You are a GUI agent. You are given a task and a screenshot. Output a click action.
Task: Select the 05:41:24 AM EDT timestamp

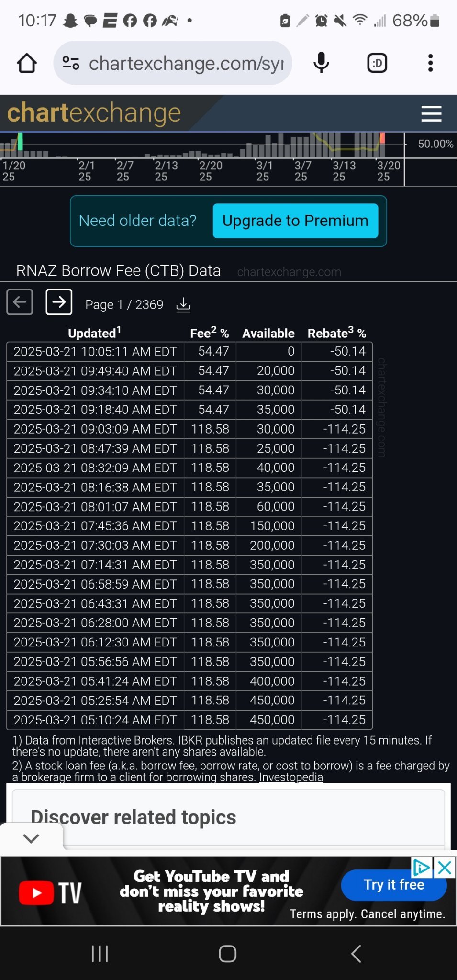[x=95, y=681]
